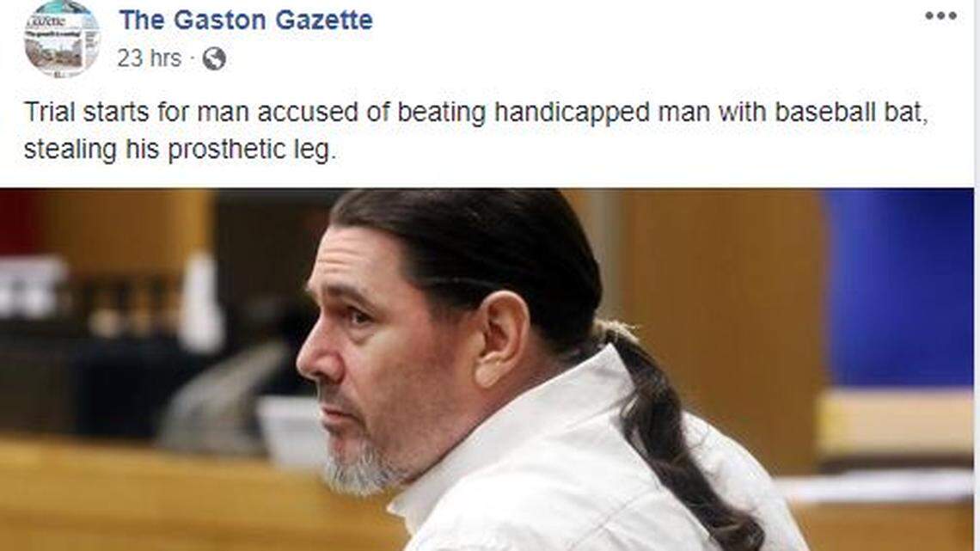Open the three-dot post options menu
Viewport: 980px width, 551px height.
(x=940, y=16)
